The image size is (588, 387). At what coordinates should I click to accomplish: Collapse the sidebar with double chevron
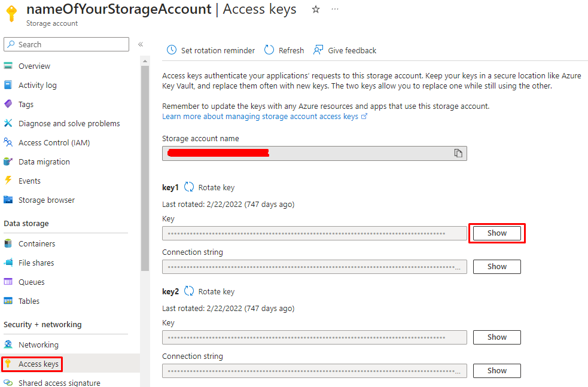[141, 44]
